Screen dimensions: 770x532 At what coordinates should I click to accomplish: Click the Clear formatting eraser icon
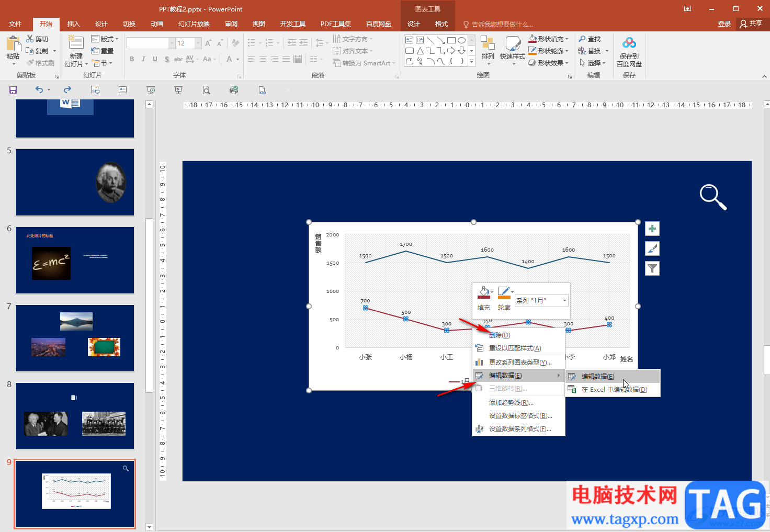pos(236,43)
